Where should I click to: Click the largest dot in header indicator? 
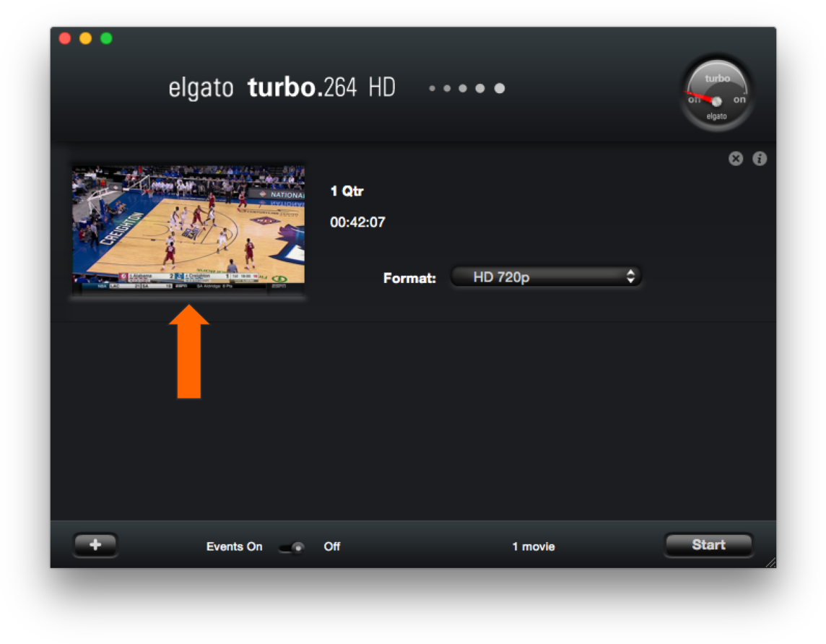pyautogui.click(x=500, y=88)
